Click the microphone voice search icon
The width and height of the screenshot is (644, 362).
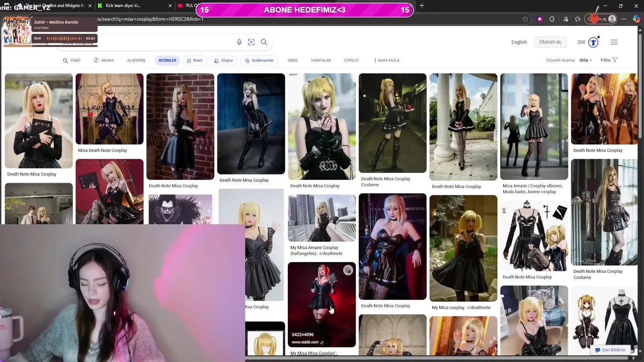[x=239, y=42]
